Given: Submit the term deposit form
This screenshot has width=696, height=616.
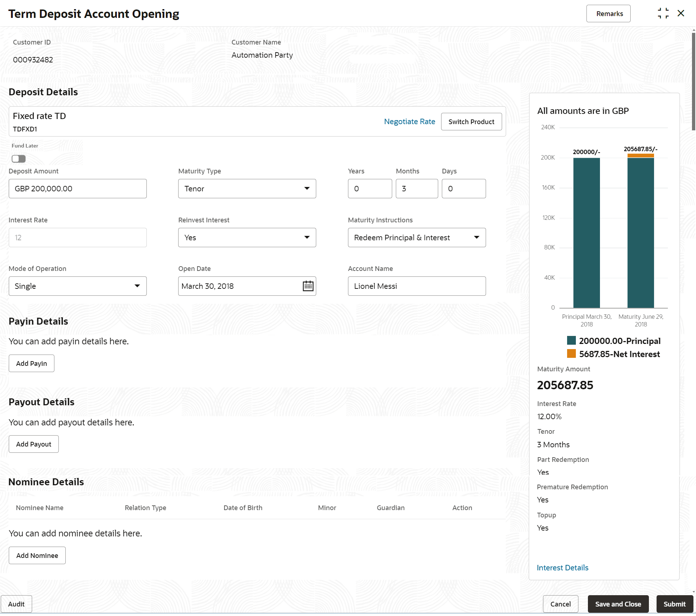Looking at the screenshot, I should coord(674,604).
